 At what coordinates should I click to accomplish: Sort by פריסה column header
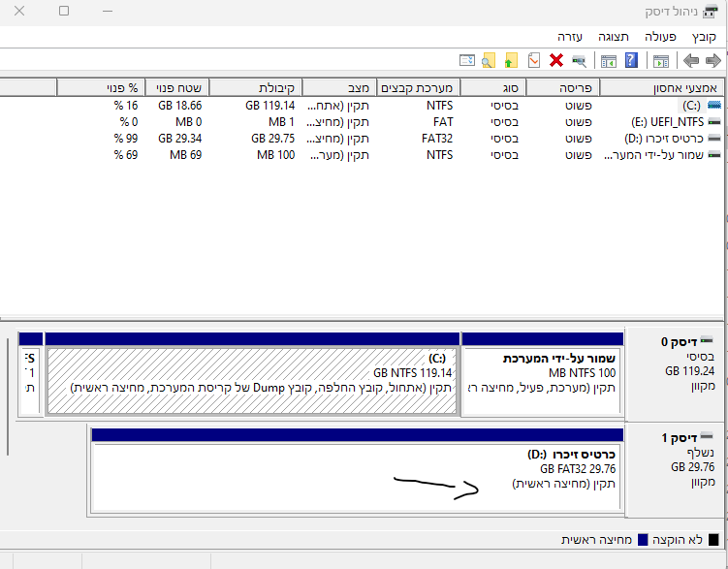[562, 87]
